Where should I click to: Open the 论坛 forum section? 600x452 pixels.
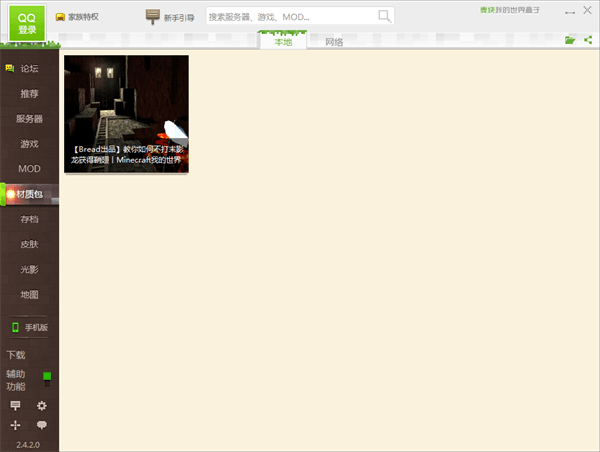click(29, 69)
